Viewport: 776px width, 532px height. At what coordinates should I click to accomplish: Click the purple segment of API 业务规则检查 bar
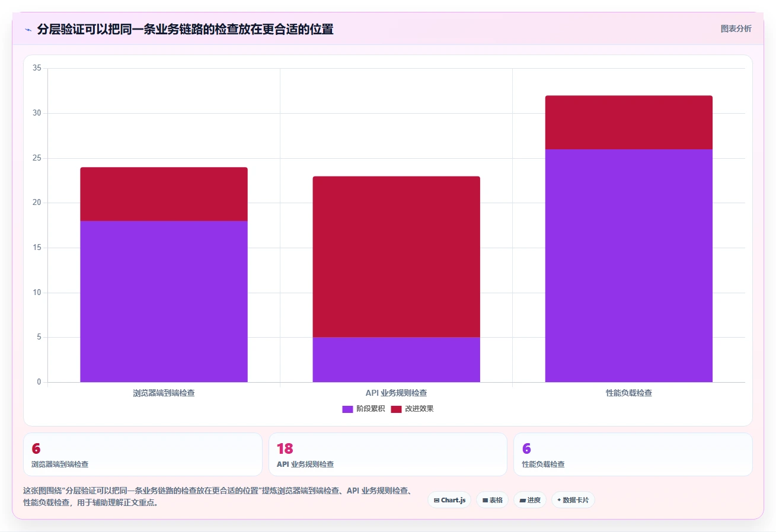click(396, 360)
